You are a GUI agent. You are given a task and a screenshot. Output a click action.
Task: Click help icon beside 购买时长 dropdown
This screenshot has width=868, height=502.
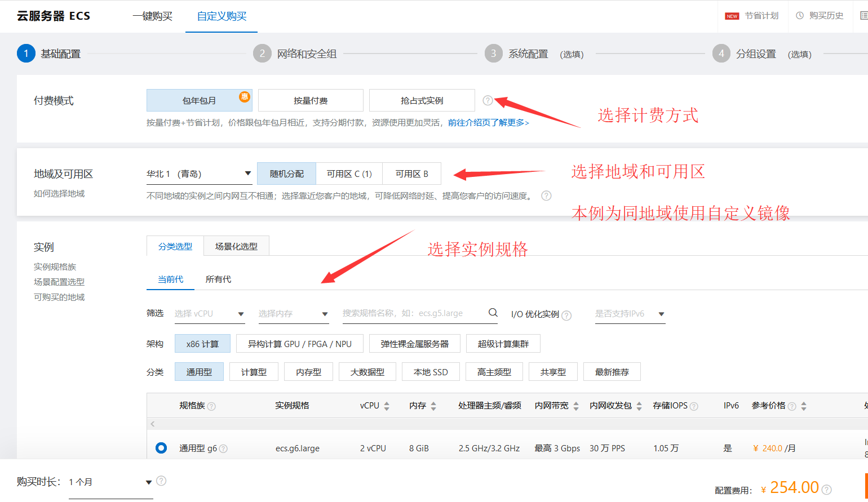[x=161, y=481]
